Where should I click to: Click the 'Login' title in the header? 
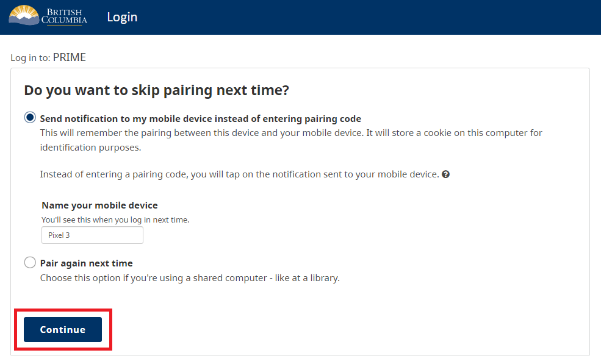[x=122, y=17]
